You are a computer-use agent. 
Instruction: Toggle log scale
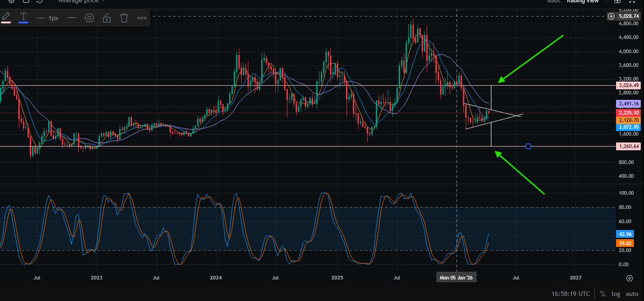[x=615, y=293]
